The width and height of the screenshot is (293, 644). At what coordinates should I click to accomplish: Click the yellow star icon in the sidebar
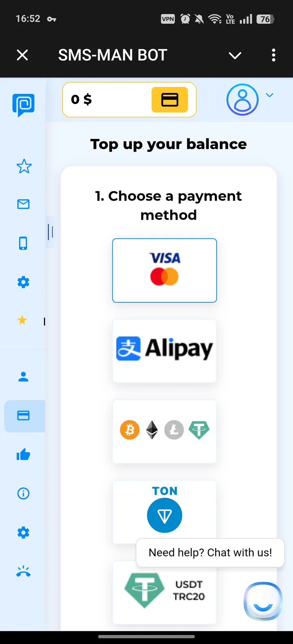[x=22, y=320]
